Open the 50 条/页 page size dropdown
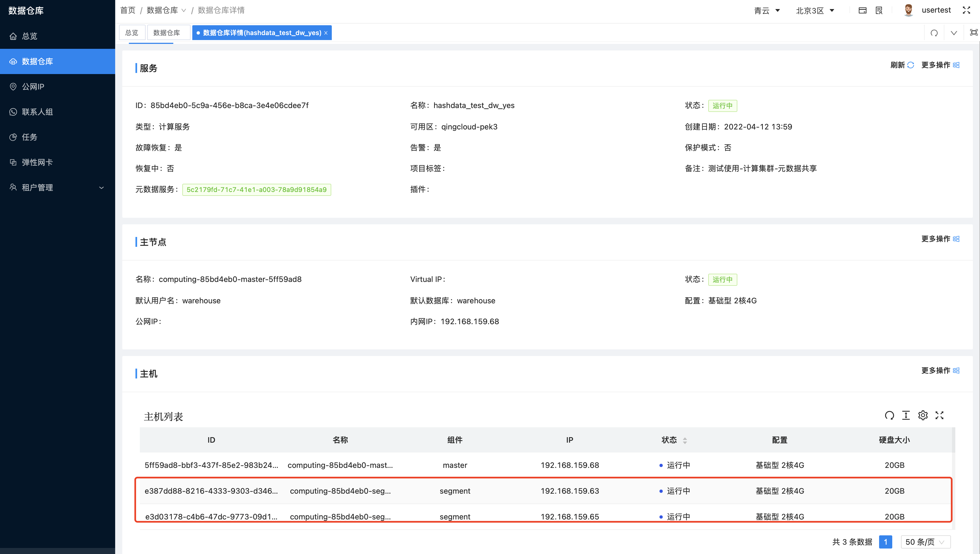Viewport: 980px width, 554px height. pos(925,542)
